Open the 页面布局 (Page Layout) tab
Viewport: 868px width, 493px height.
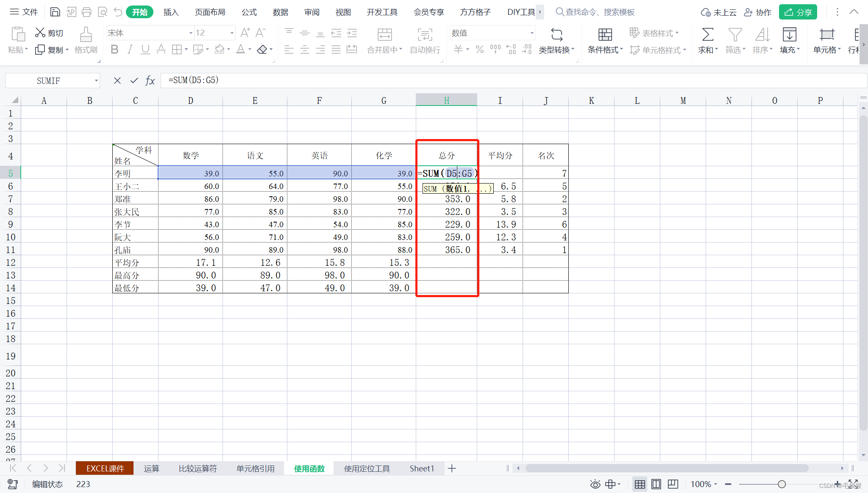click(210, 12)
